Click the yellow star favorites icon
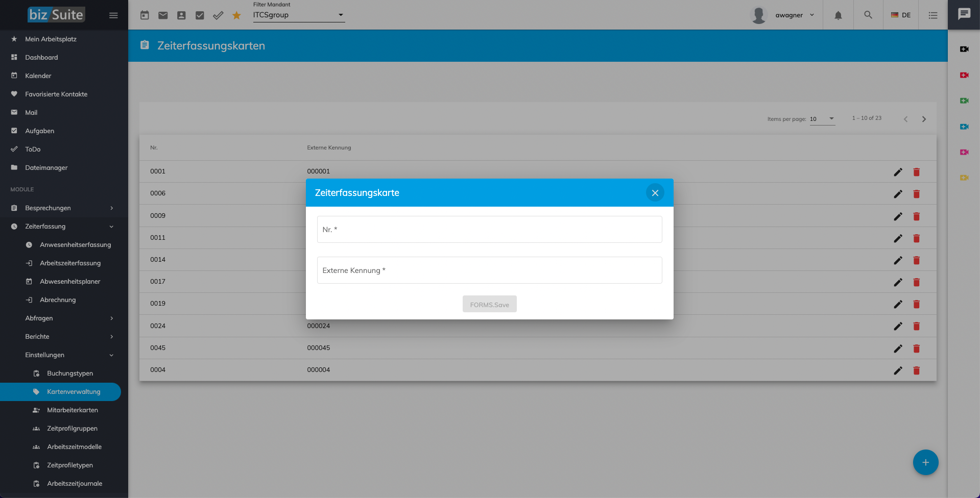This screenshot has height=498, width=980. (x=236, y=15)
